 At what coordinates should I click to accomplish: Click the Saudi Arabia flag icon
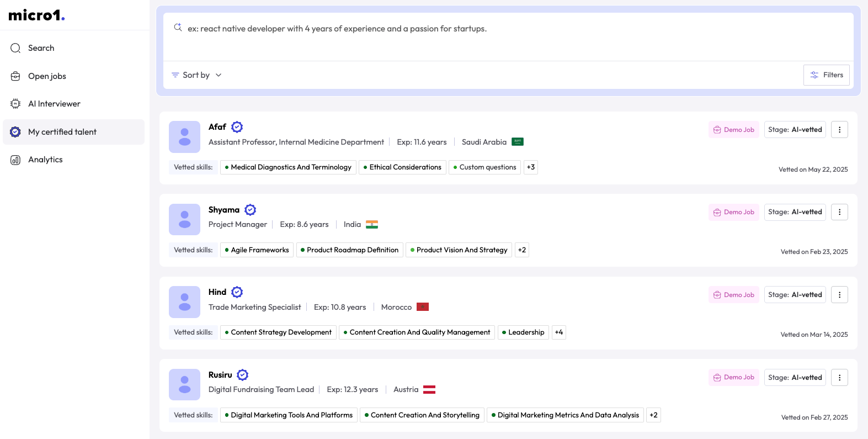click(x=518, y=142)
